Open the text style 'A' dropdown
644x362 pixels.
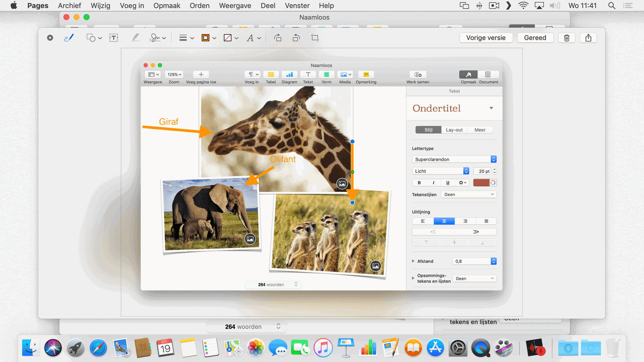[254, 38]
